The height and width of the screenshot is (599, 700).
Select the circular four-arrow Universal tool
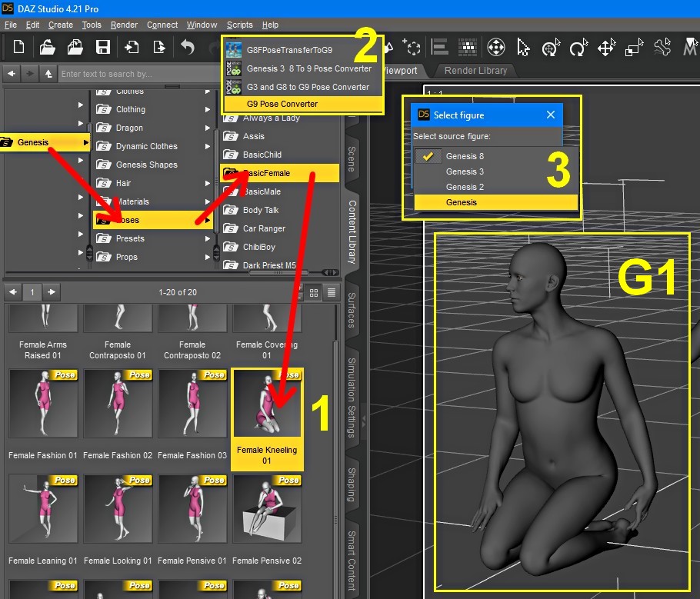coord(495,47)
